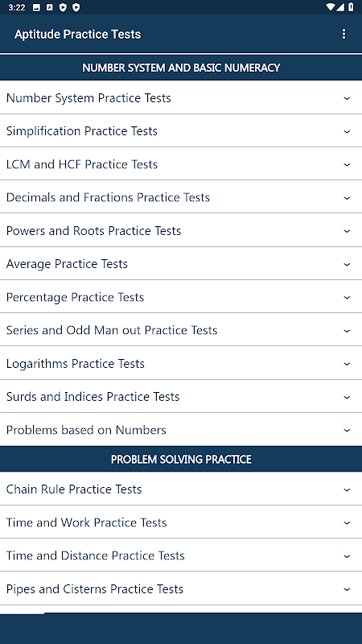Open the three-dot overflow menu

pos(343,34)
